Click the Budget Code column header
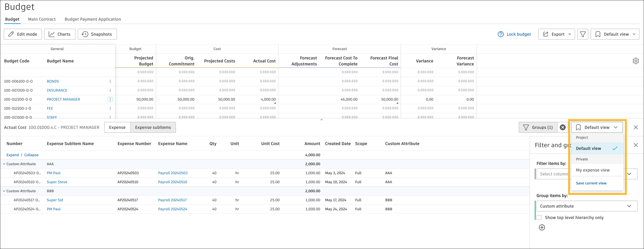This screenshot has width=644, height=249. [x=17, y=61]
